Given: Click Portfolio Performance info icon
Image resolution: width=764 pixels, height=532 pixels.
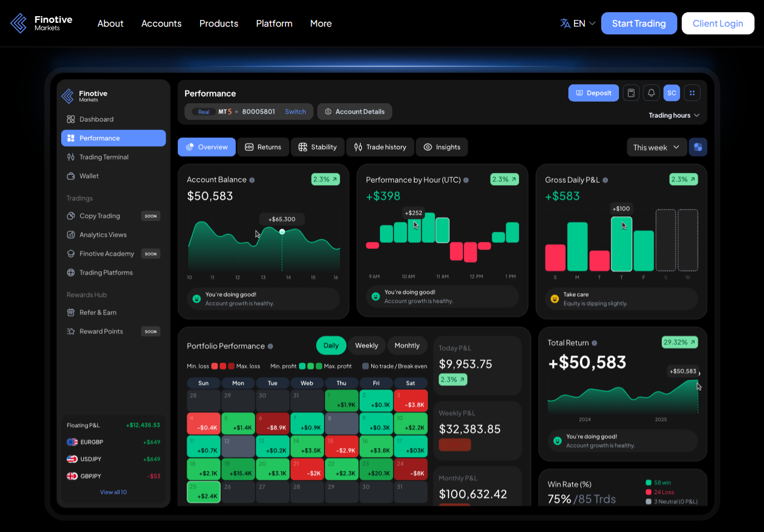Looking at the screenshot, I should (271, 346).
